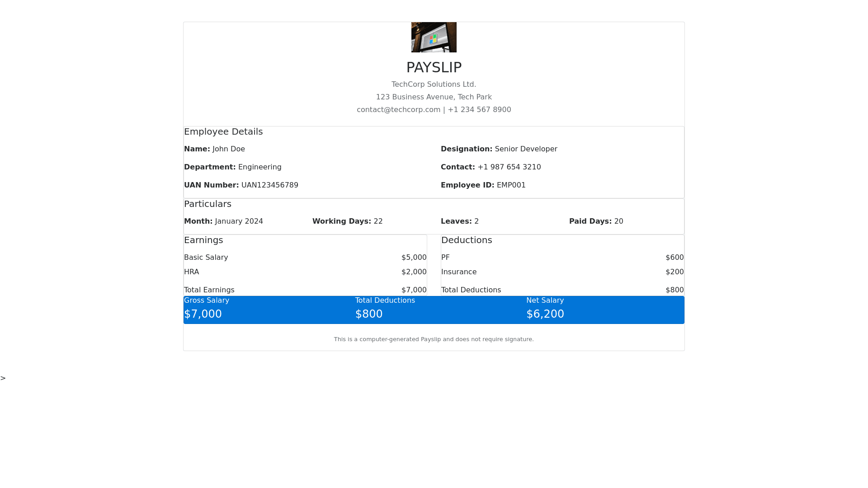Click the Employee ID EMP001 field
Viewport: 868px width, 488px height.
483,185
